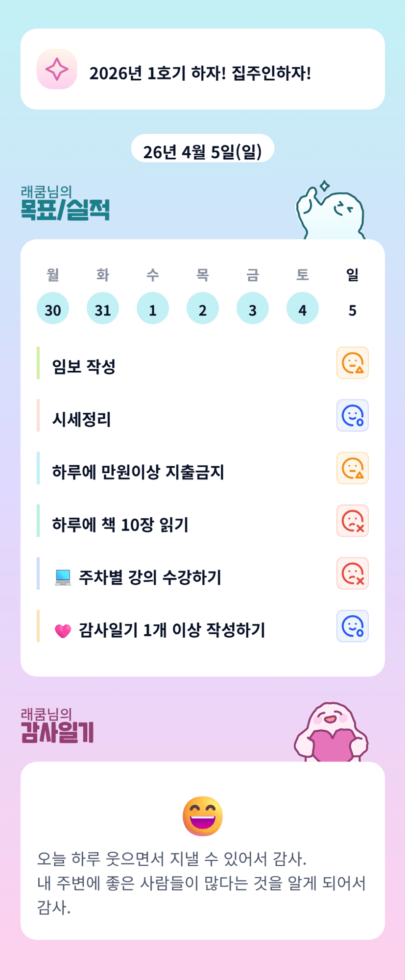Click the pink heart emoji by 감사일기 goal

click(x=63, y=631)
